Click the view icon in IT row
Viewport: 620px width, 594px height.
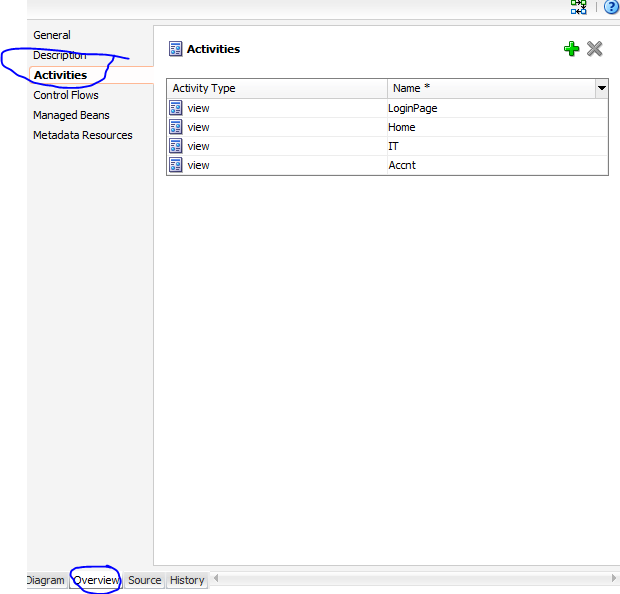point(176,146)
